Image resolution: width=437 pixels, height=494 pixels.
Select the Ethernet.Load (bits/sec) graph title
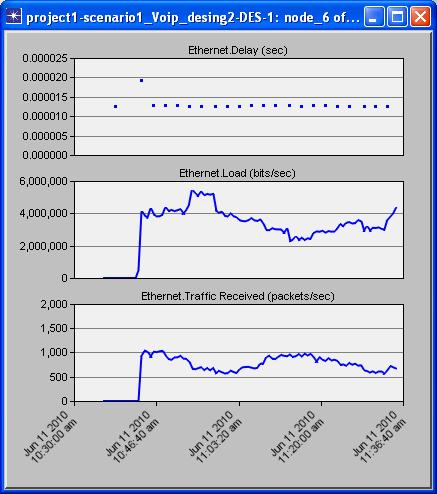(x=237, y=173)
